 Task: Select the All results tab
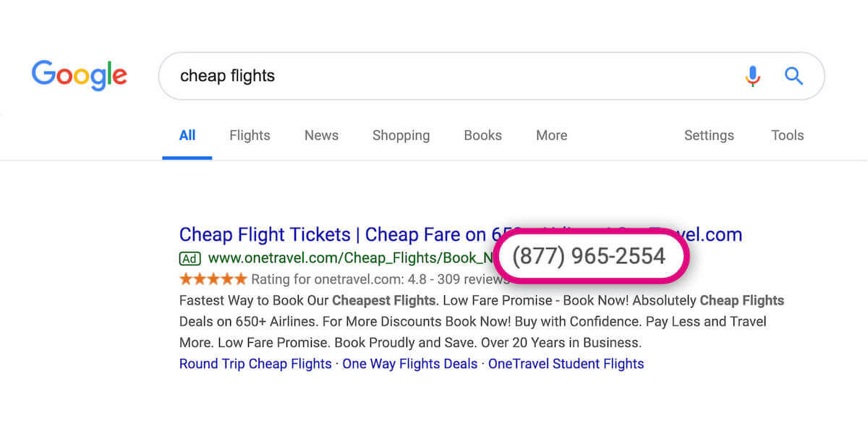coord(187,135)
